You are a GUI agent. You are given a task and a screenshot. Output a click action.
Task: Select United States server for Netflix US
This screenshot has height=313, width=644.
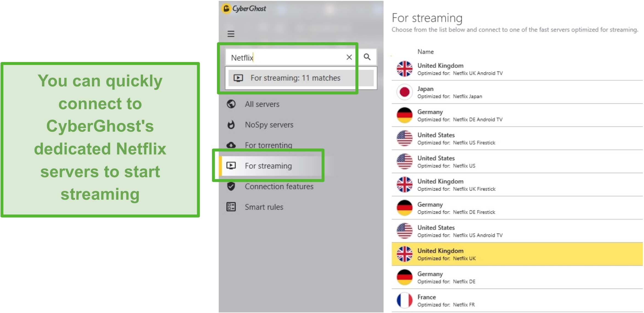click(517, 162)
